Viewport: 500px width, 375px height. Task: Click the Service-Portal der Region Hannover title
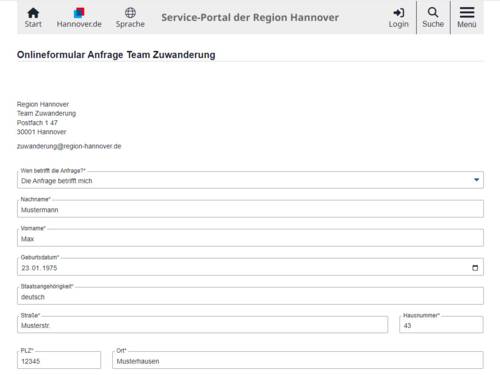pos(250,17)
